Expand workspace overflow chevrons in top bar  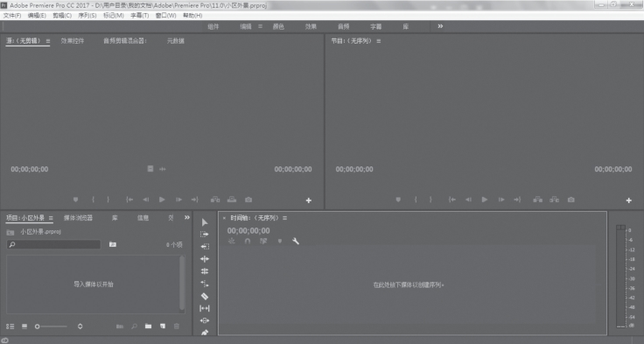[440, 26]
